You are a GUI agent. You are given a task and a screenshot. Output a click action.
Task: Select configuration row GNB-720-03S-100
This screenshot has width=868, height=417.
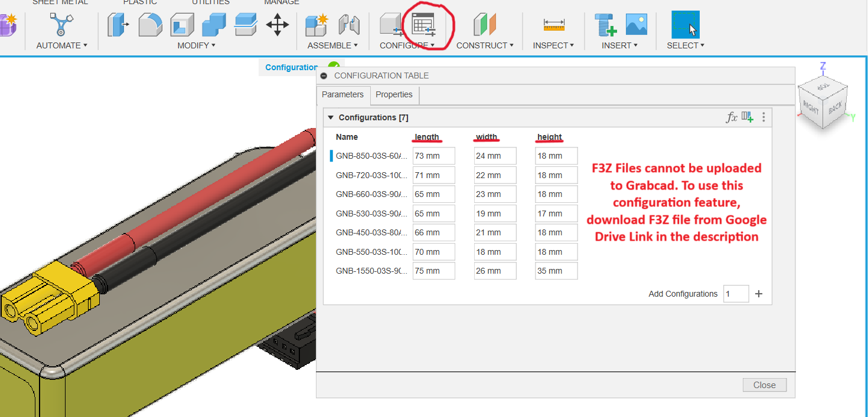pyautogui.click(x=371, y=175)
